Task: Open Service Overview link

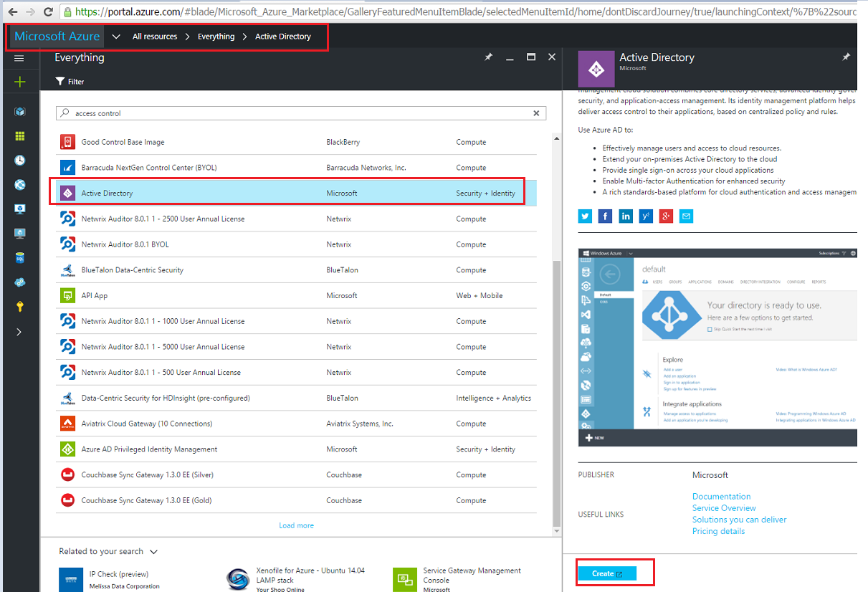Action: click(724, 508)
